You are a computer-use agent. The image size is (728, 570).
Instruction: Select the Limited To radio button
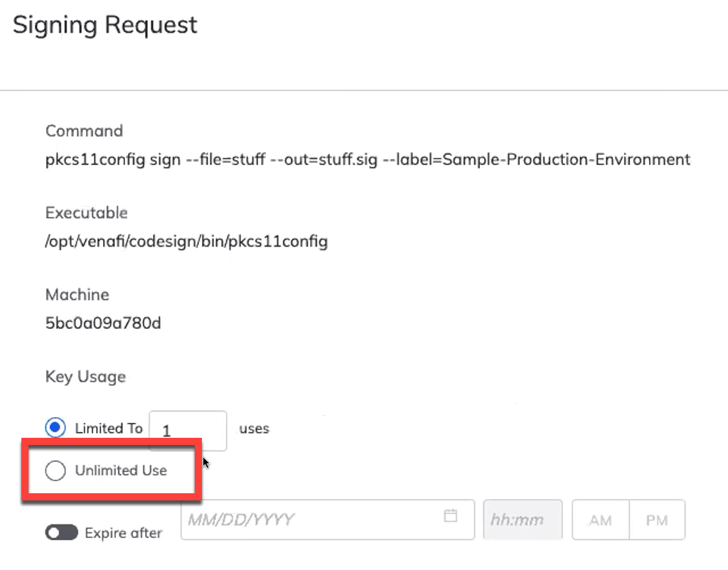pos(55,429)
